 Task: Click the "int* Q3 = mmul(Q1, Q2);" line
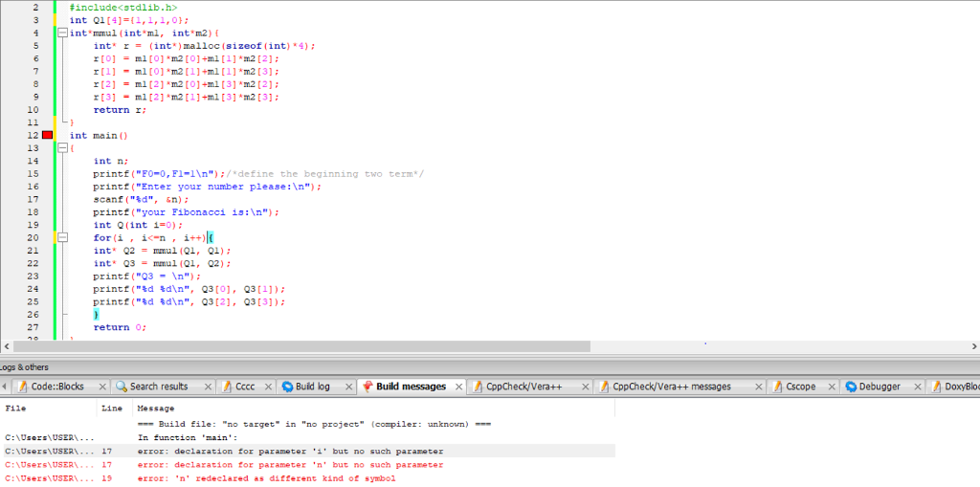click(162, 263)
